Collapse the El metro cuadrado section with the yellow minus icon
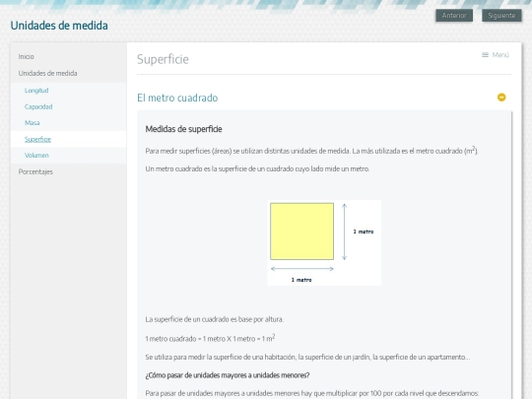Viewport: 532px width, 399px height. pos(501,98)
